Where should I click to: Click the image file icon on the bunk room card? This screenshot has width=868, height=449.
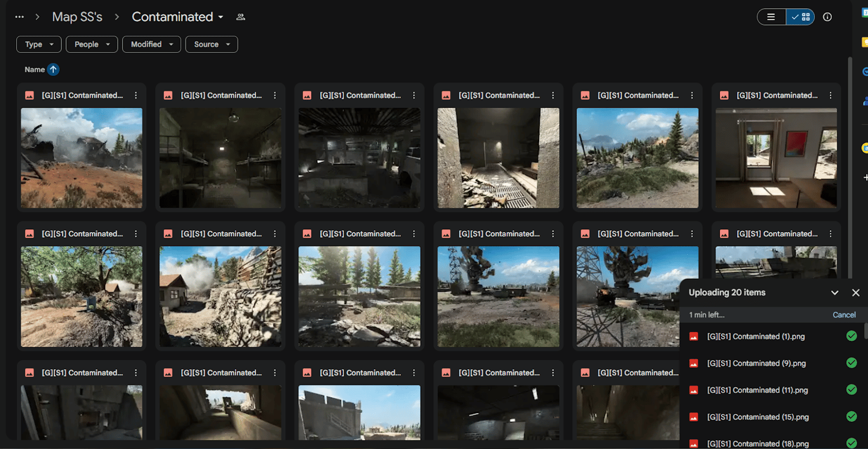tap(168, 95)
